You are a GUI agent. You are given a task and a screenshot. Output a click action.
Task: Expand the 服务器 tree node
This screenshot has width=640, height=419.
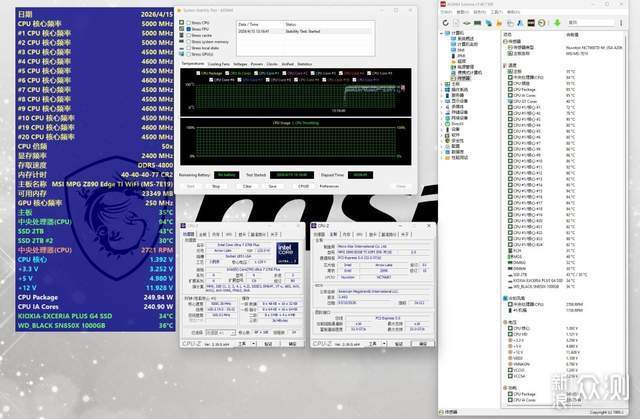coord(442,95)
